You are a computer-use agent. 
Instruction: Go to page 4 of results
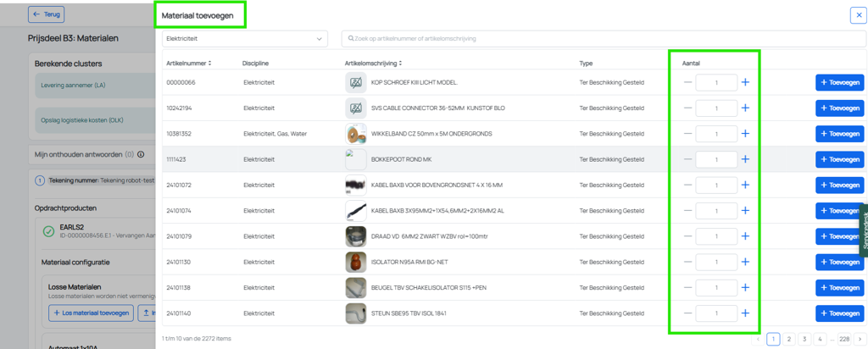[x=821, y=339]
